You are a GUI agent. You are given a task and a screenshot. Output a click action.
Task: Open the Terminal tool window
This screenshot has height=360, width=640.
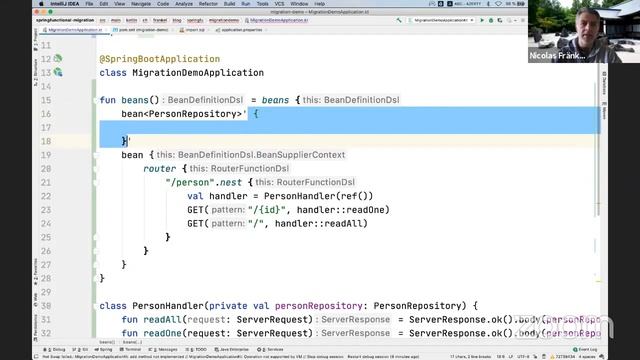pyautogui.click(x=130, y=350)
